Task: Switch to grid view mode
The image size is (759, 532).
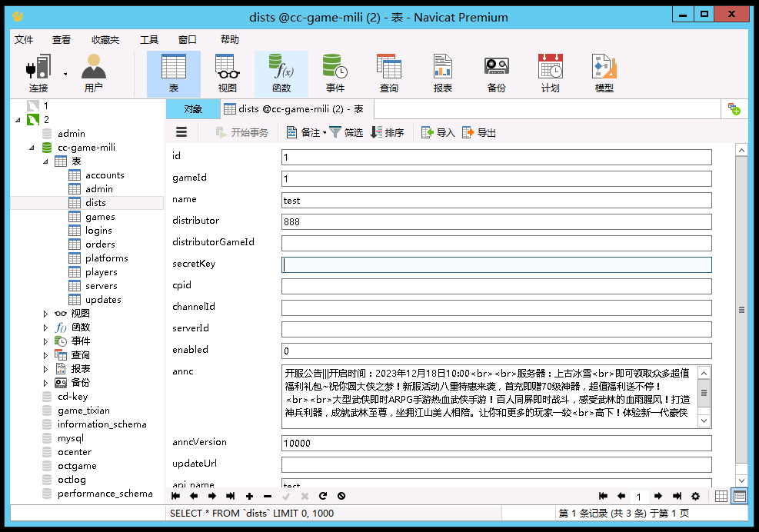Action: coord(721,497)
